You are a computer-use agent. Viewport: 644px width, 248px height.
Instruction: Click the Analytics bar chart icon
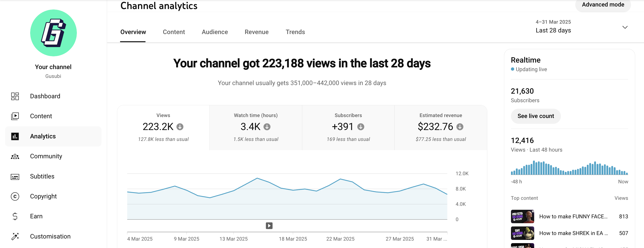(x=15, y=137)
